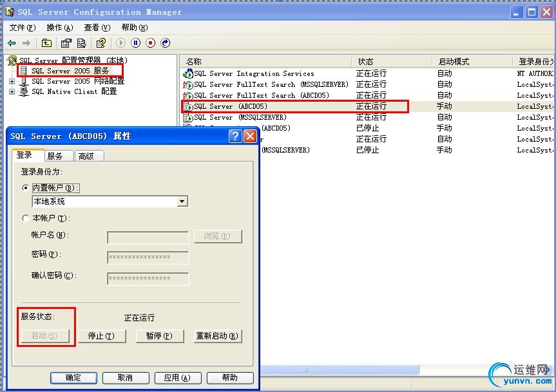This screenshot has width=556, height=392.
Task: Open the 查看 menu
Action: (97, 28)
